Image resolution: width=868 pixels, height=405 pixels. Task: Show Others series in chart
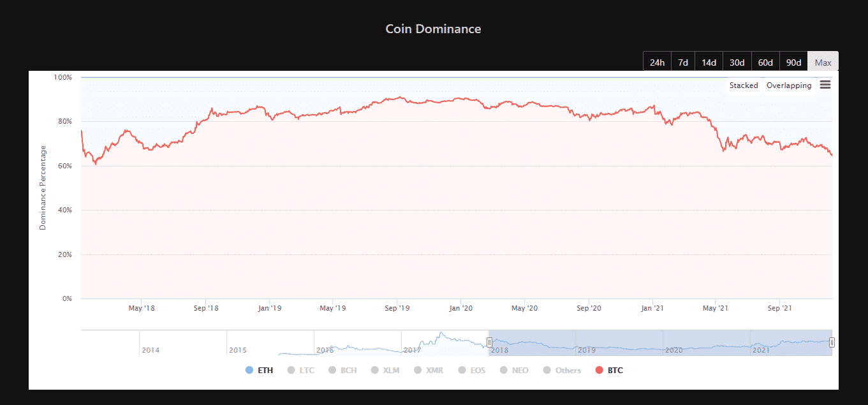click(562, 371)
